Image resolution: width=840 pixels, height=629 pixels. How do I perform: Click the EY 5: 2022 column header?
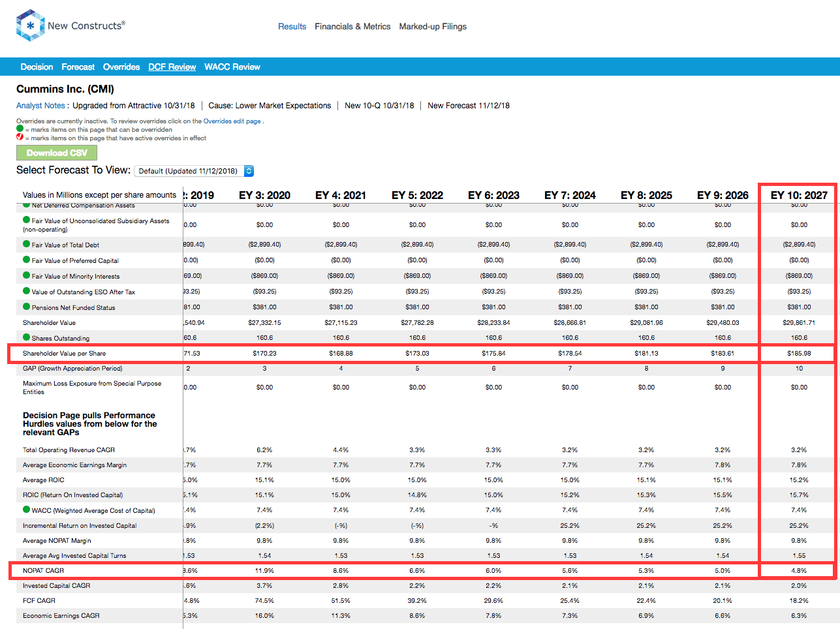pyautogui.click(x=417, y=195)
